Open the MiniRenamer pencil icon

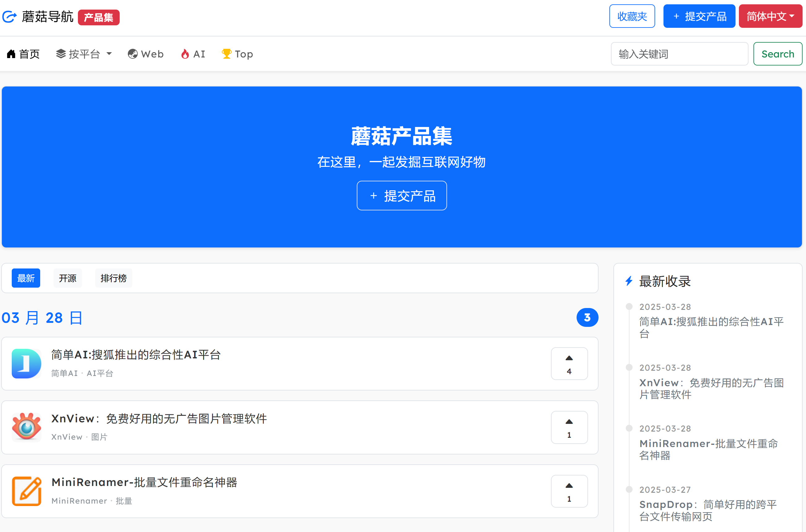[27, 491]
